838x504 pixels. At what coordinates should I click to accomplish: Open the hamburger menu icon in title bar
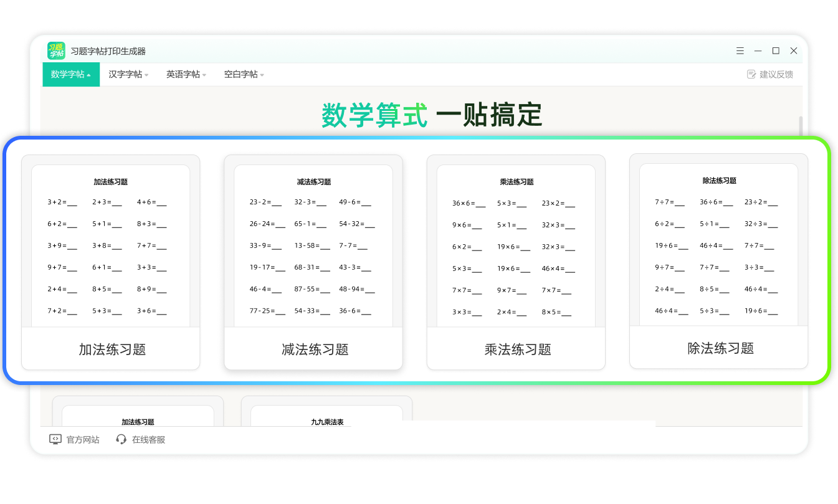pyautogui.click(x=740, y=50)
